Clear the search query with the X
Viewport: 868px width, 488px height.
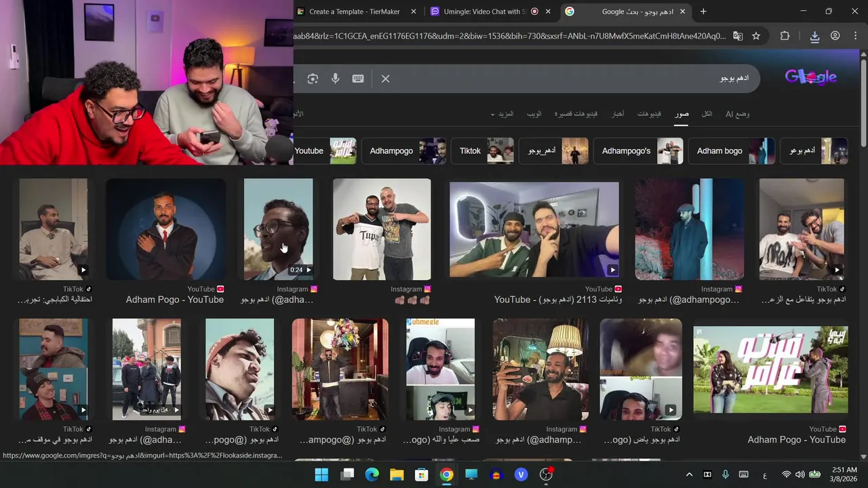coord(385,79)
